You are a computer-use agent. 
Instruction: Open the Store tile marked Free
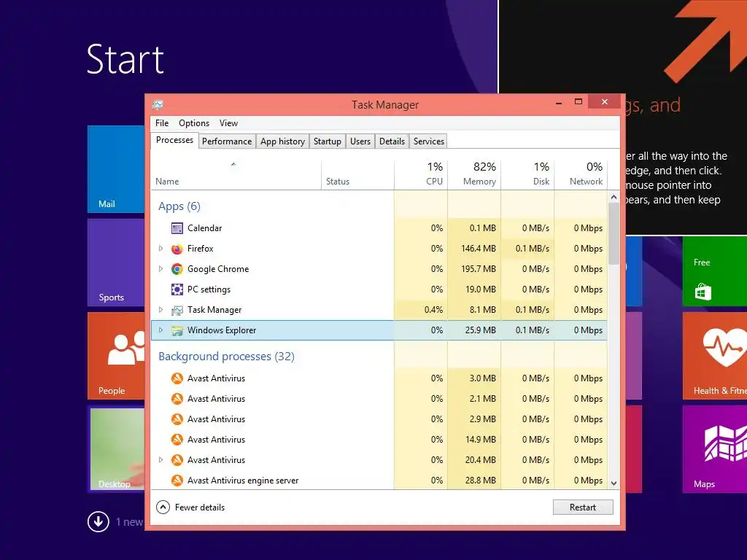pos(715,271)
